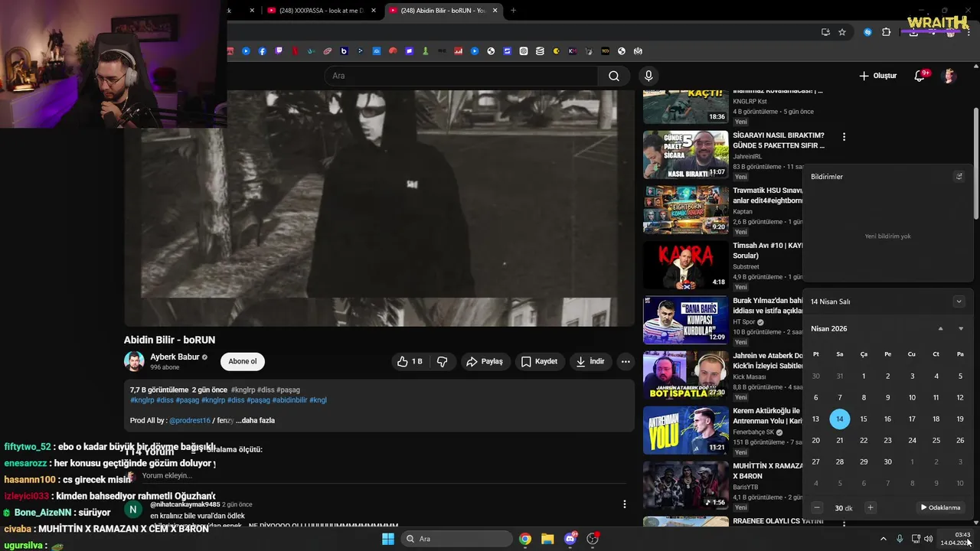The height and width of the screenshot is (551, 980).
Task: Collapse the calendar with the chevron beside 14 Nisan Salı
Action: pos(959,302)
